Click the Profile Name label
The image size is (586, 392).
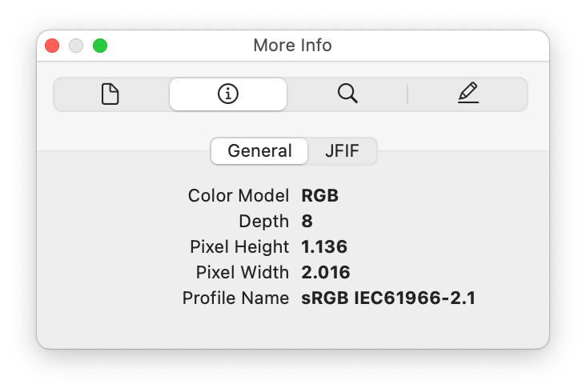click(x=236, y=298)
